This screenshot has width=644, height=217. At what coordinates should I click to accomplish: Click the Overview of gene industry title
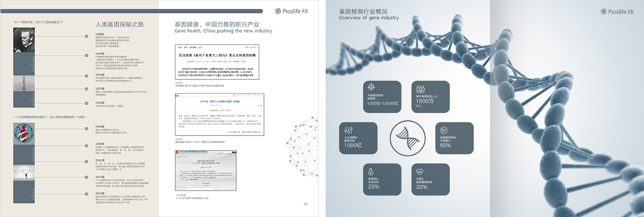pos(369,18)
